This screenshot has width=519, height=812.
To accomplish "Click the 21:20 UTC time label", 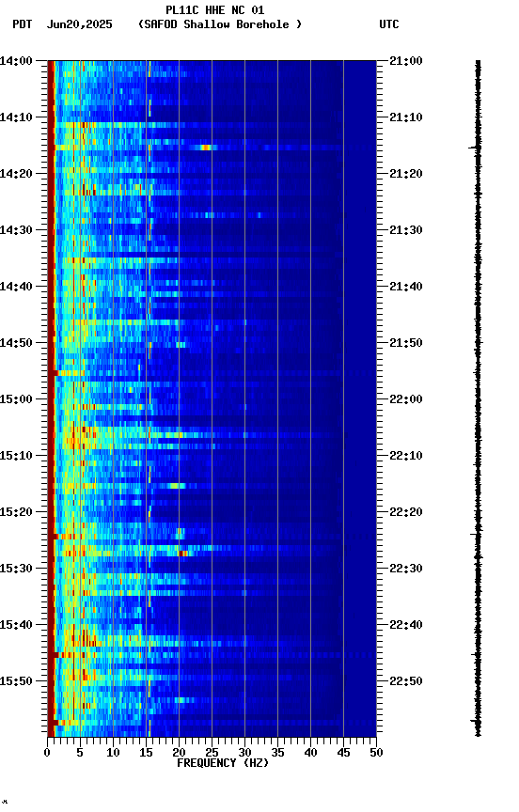I will tap(406, 174).
